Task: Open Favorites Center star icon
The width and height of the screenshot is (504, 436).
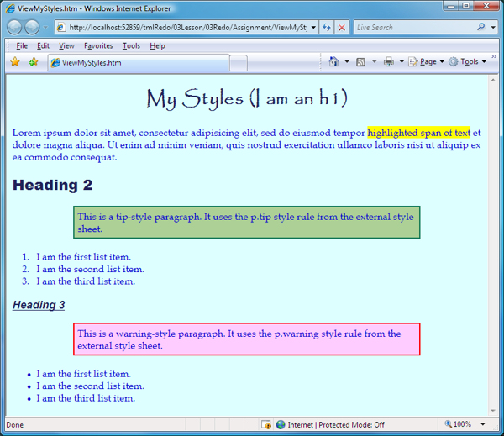Action: click(x=15, y=61)
